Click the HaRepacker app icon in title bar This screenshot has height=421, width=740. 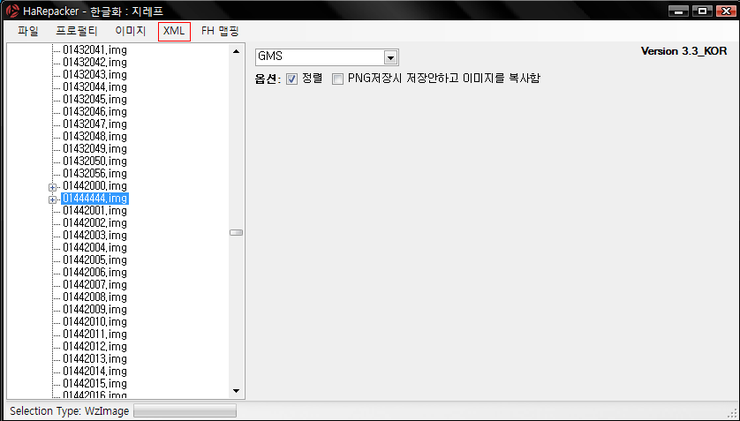13,10
